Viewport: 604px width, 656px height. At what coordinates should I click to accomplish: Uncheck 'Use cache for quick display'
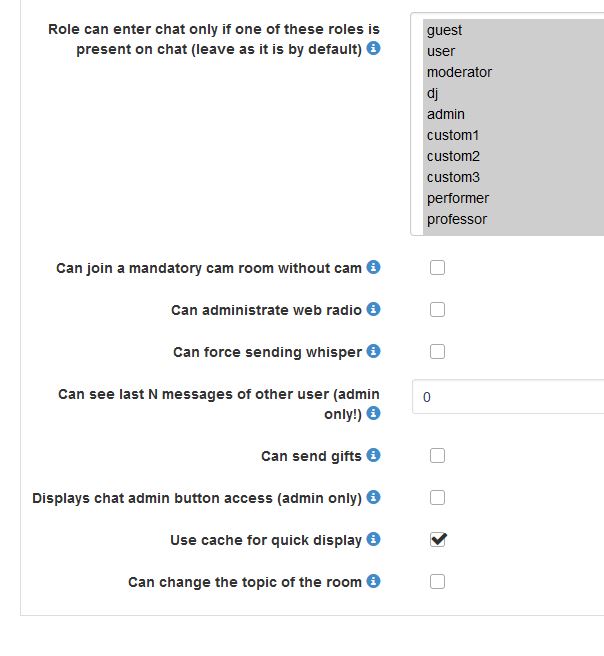[437, 539]
